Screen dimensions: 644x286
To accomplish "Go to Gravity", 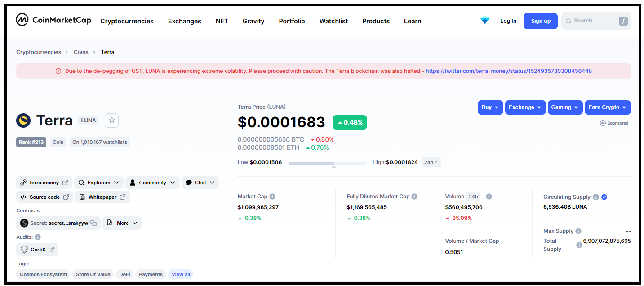I will click(x=253, y=21).
